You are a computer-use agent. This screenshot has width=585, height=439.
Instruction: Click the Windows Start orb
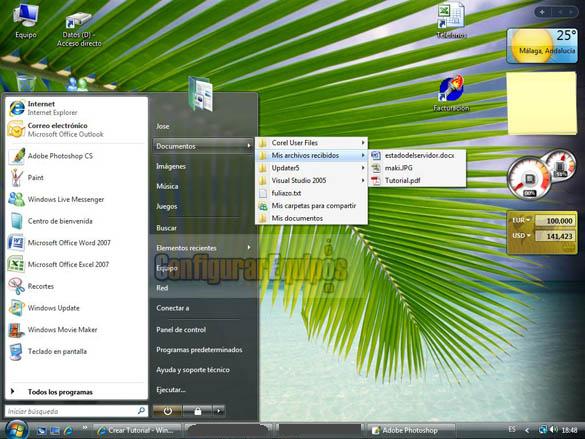click(x=16, y=430)
